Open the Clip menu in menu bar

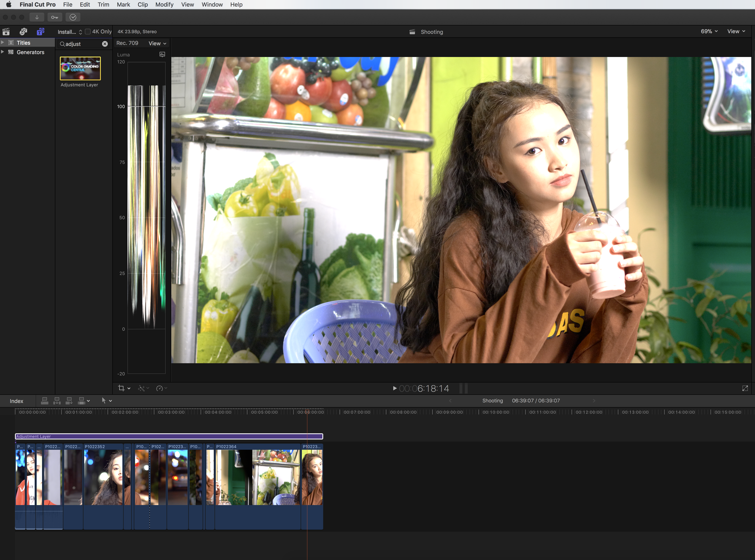click(x=143, y=4)
